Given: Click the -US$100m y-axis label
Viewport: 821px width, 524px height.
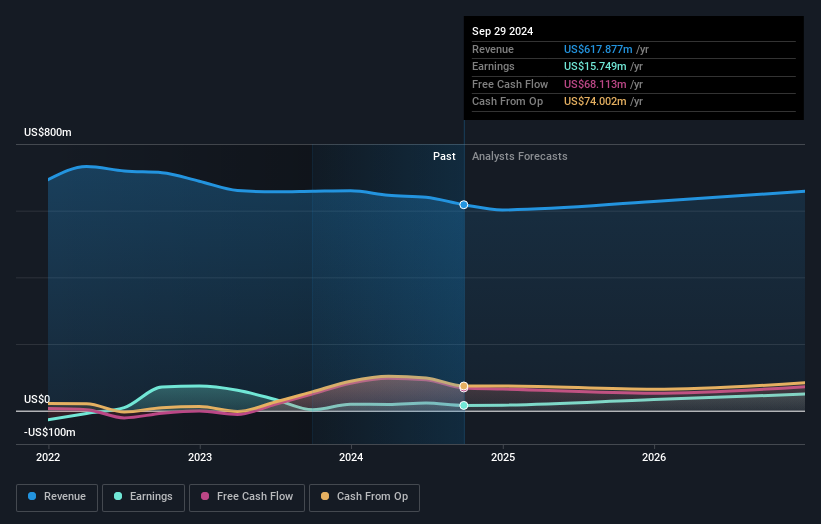Looking at the screenshot, I should pyautogui.click(x=50, y=432).
